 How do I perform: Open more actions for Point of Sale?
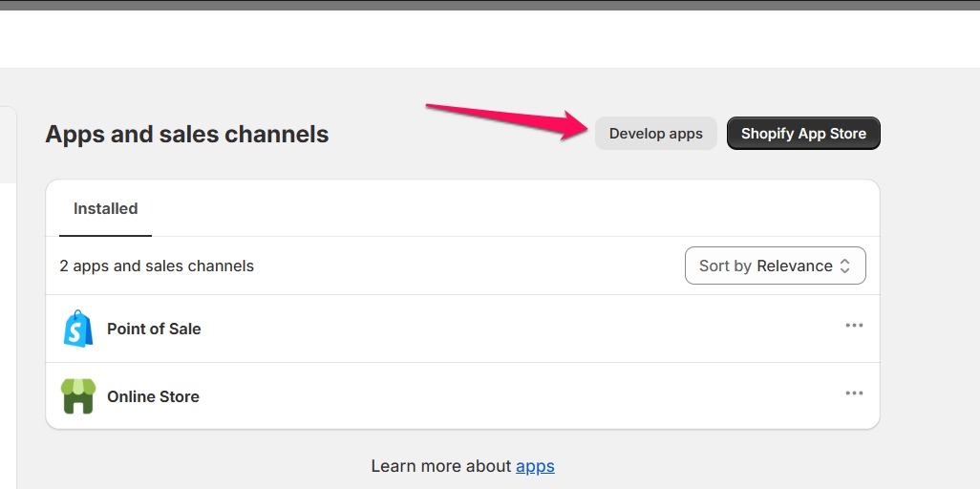(854, 325)
